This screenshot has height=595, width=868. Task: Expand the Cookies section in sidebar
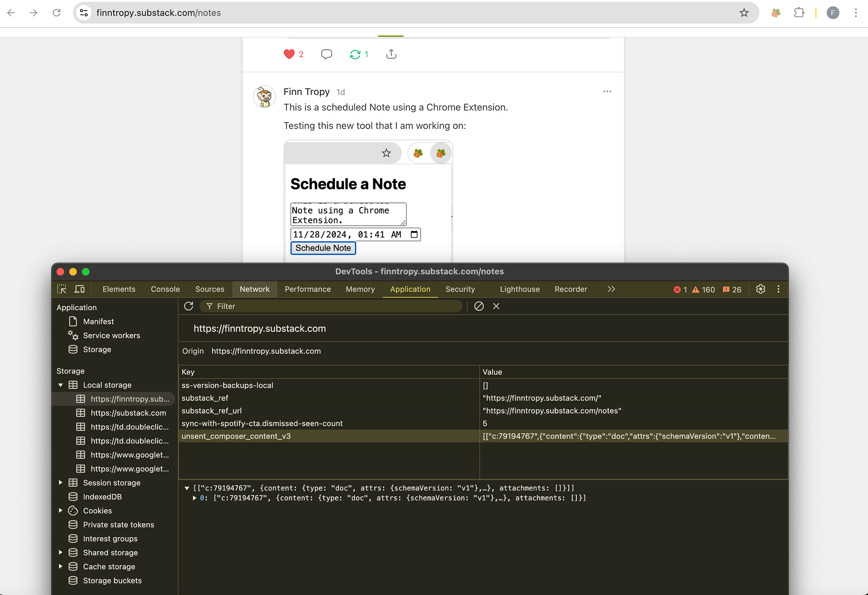(x=61, y=510)
